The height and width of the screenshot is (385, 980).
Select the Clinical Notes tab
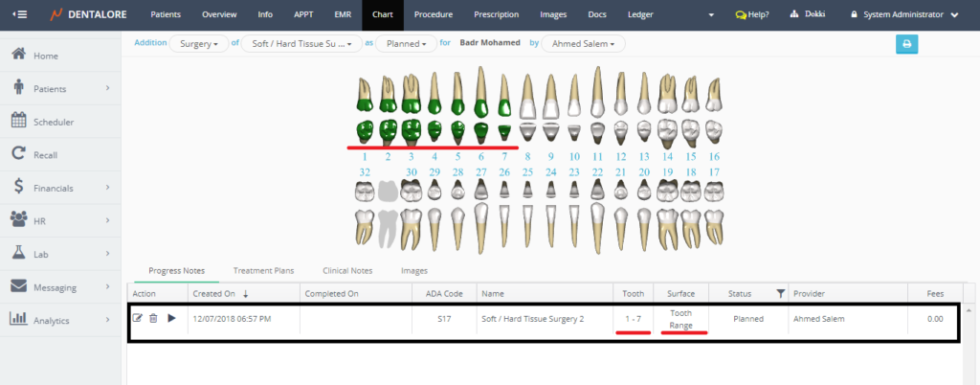click(x=347, y=271)
